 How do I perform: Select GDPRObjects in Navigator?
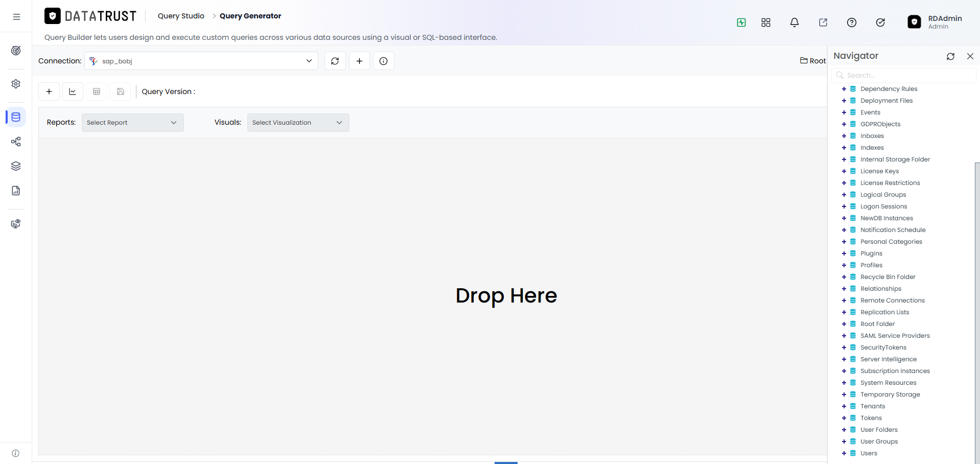pyautogui.click(x=880, y=124)
